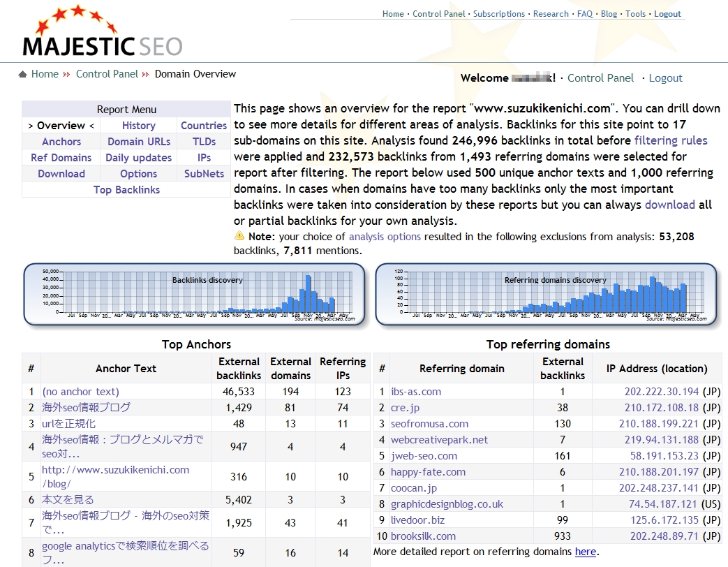Click the ibs-as.com referring domain
Image resolution: width=728 pixels, height=567 pixels.
[x=415, y=392]
